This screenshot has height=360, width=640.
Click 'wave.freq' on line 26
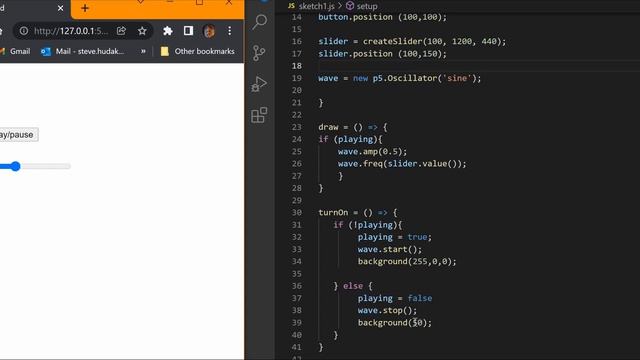click(x=360, y=164)
